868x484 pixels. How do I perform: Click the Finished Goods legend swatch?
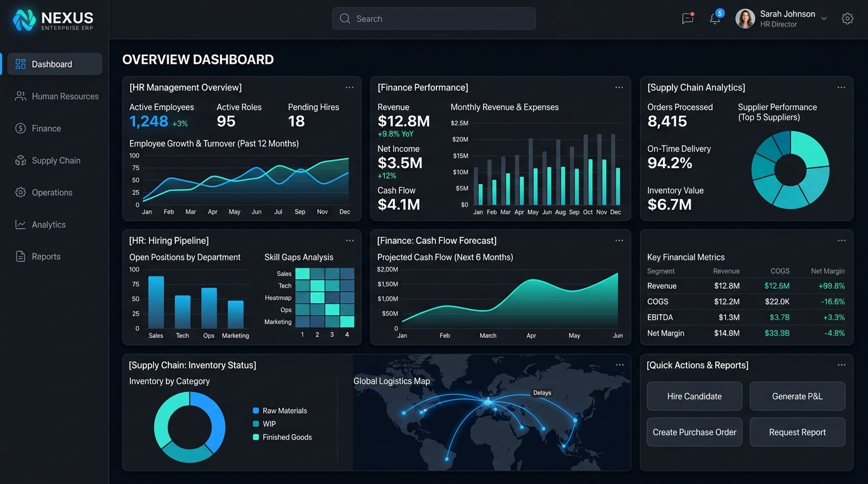click(255, 437)
